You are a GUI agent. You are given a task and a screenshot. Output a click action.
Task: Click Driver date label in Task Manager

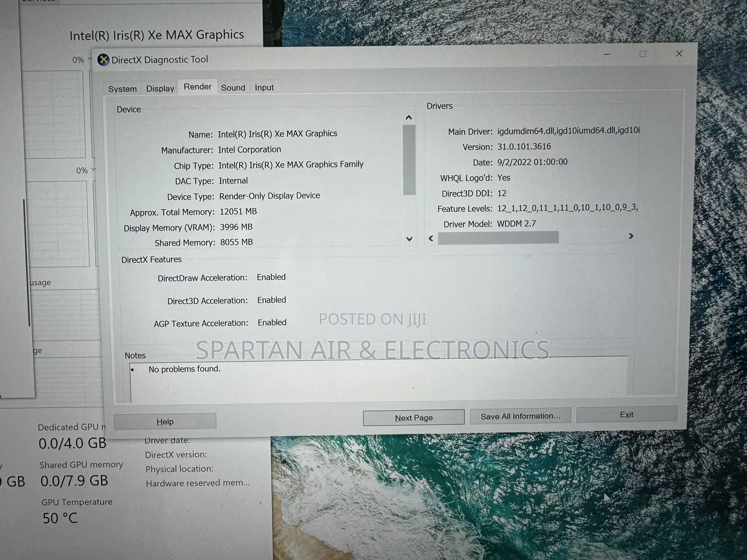click(x=167, y=441)
